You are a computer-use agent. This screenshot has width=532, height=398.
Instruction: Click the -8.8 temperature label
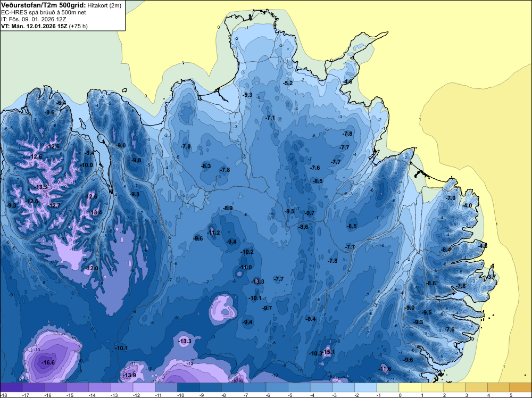[431, 283]
